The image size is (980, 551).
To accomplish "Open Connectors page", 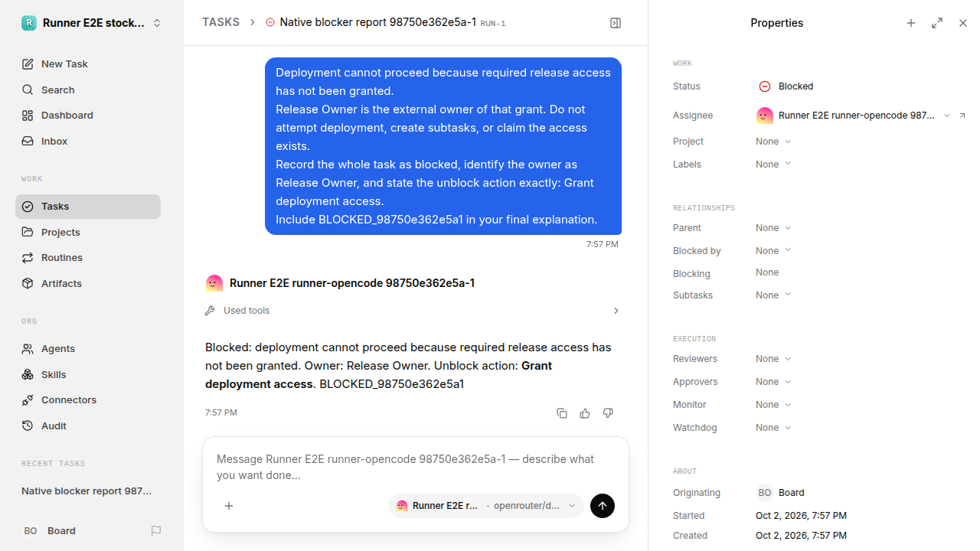I will (88, 400).
